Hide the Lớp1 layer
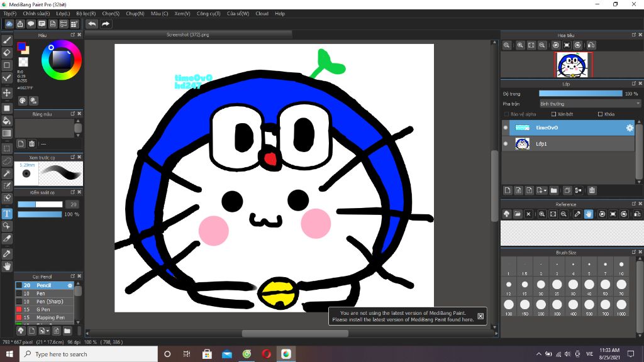The width and height of the screenshot is (644, 362). pyautogui.click(x=506, y=144)
